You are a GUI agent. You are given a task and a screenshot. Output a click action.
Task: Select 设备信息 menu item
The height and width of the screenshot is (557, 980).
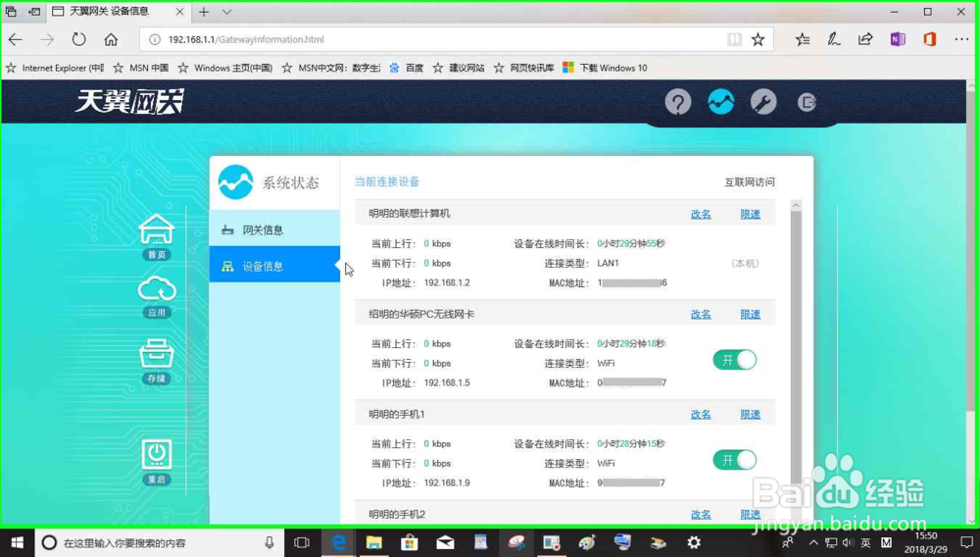(x=274, y=267)
